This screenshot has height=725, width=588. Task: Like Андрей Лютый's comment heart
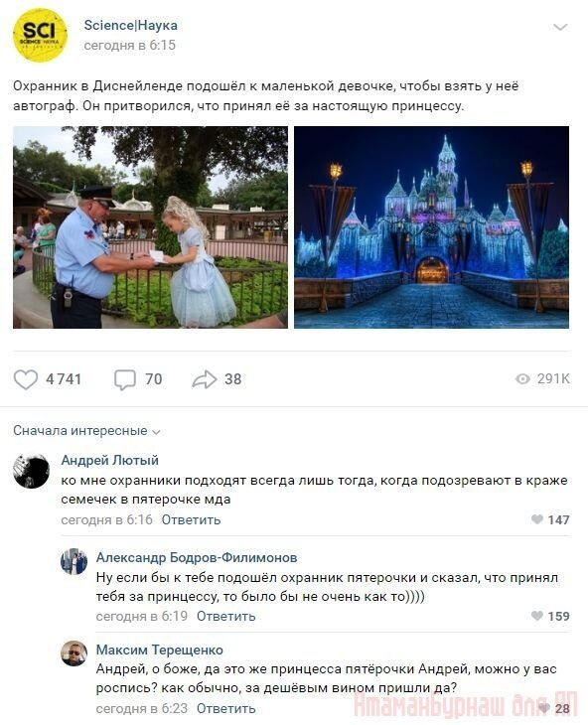point(537,519)
